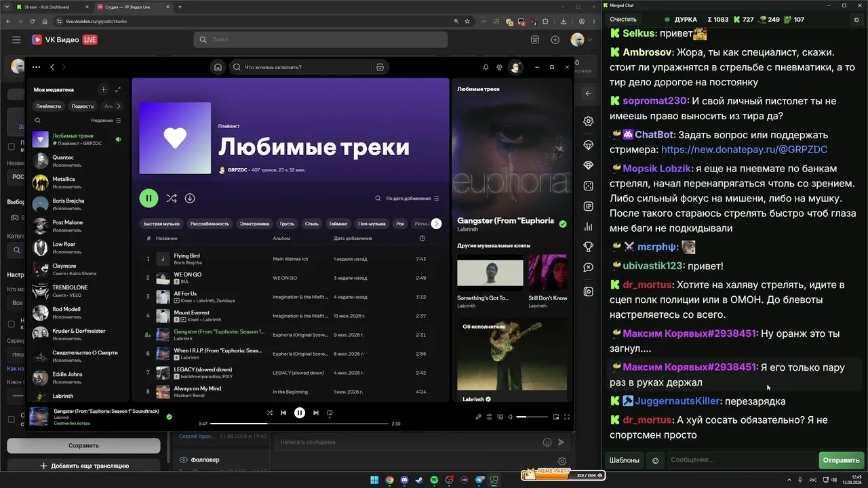Mute Spotify with the speaker icon
This screenshot has width=868, height=488.
511,417
